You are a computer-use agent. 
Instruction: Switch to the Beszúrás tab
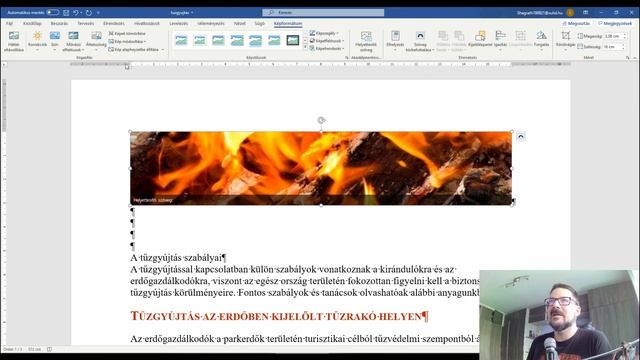click(59, 24)
